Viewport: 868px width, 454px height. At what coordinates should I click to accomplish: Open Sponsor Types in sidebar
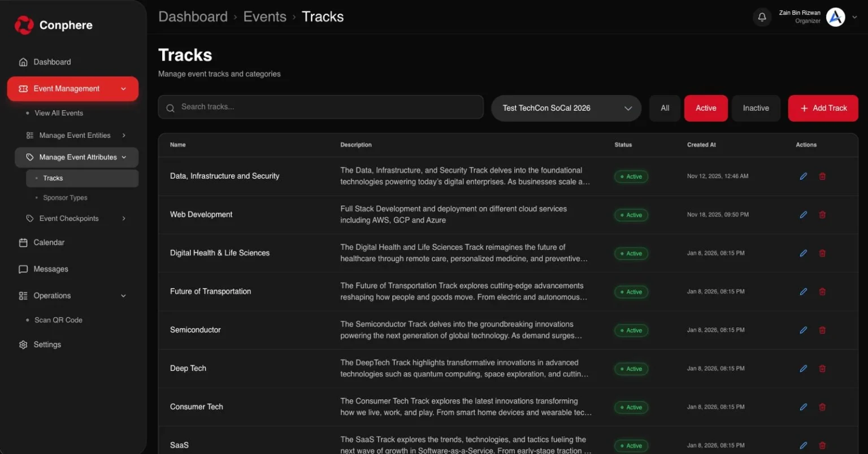pos(65,198)
